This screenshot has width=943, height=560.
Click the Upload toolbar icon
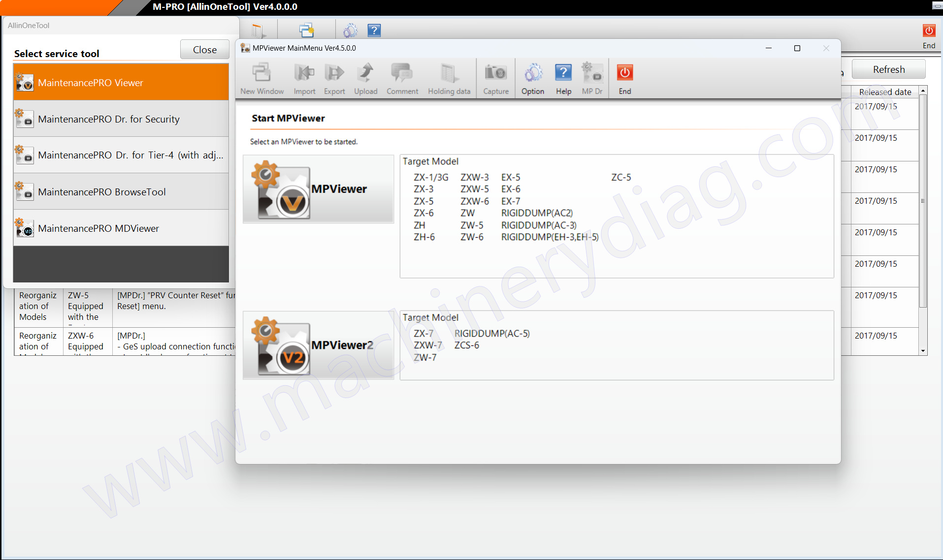point(365,79)
